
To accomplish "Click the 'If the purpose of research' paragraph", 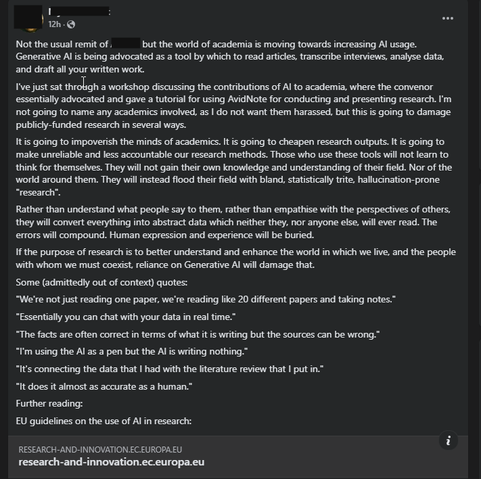I will [236, 258].
